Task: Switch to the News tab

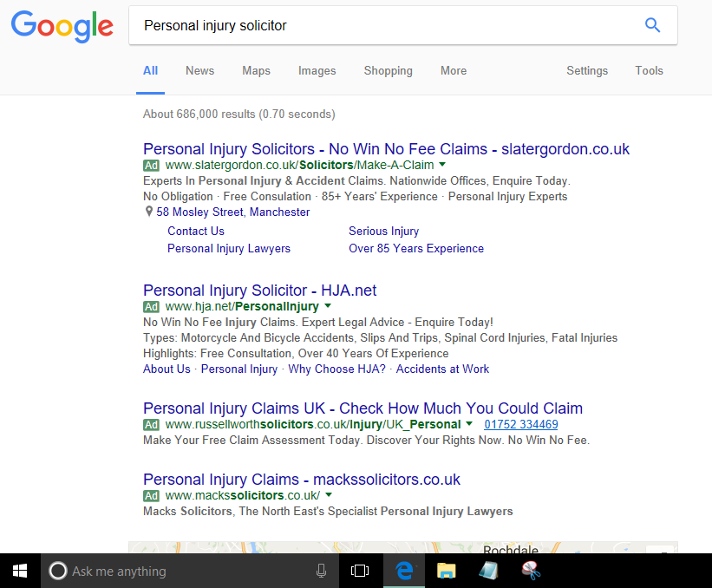Action: 199,71
